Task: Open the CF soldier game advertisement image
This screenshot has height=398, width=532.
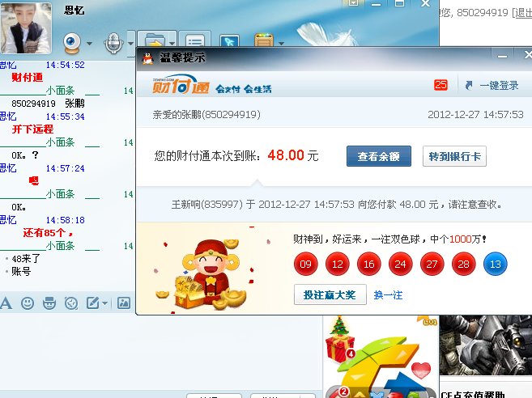Action: [486, 345]
